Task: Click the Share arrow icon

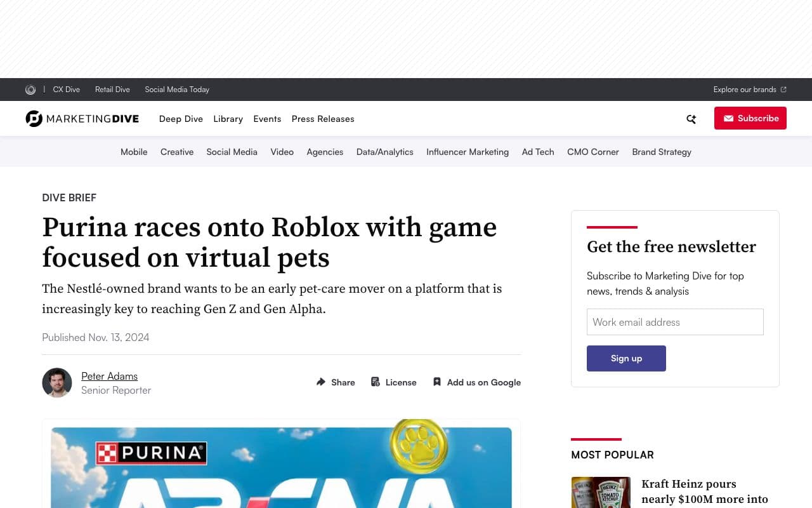Action: (321, 382)
